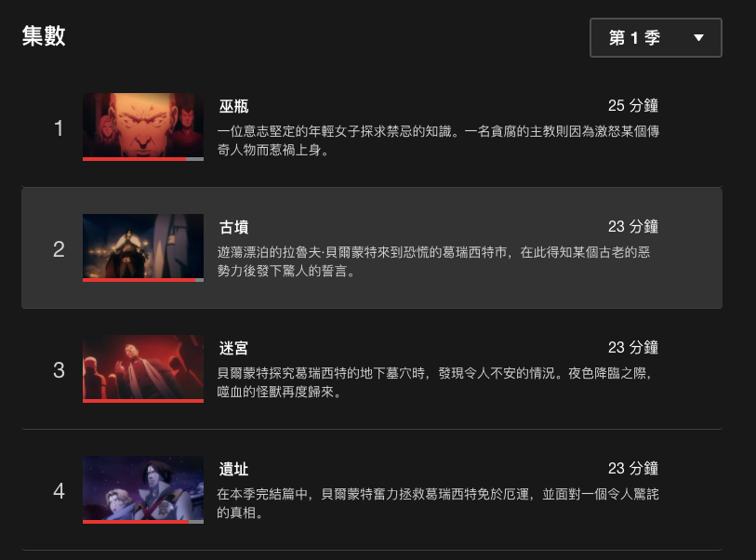The height and width of the screenshot is (560, 756).
Task: Click the 25 分鐘 duration of episode 1
Action: pos(633,106)
